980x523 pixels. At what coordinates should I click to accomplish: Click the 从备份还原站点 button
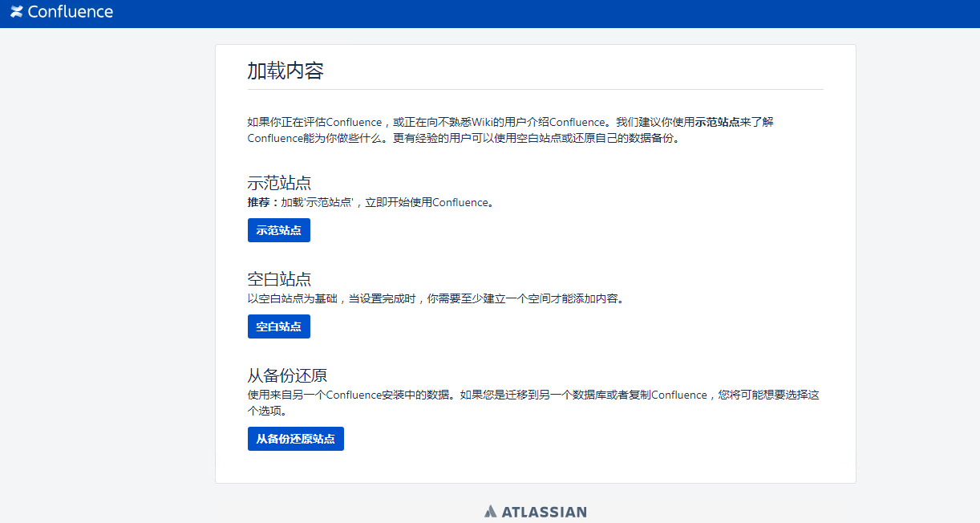click(295, 438)
